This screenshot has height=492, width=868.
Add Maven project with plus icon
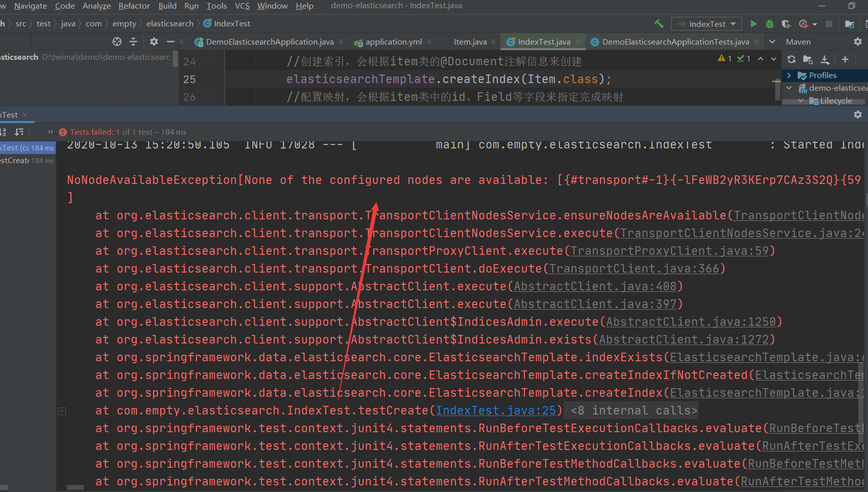tap(845, 59)
